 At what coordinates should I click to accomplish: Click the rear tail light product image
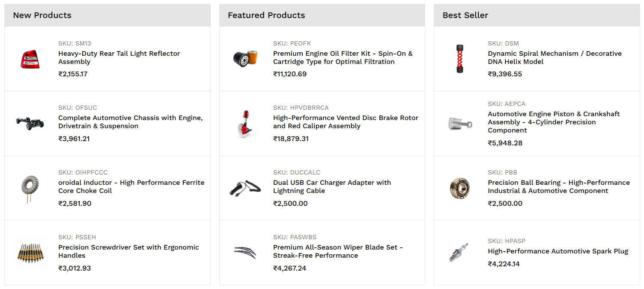(x=30, y=59)
